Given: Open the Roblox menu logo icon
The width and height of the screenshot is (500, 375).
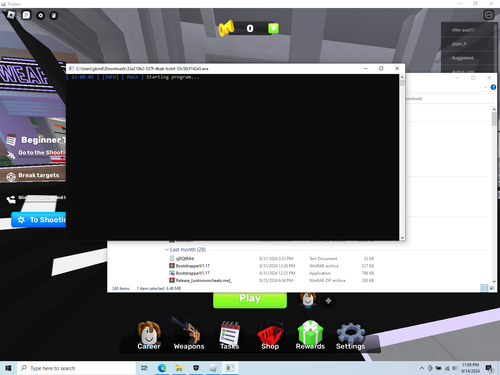Looking at the screenshot, I should click(x=11, y=15).
